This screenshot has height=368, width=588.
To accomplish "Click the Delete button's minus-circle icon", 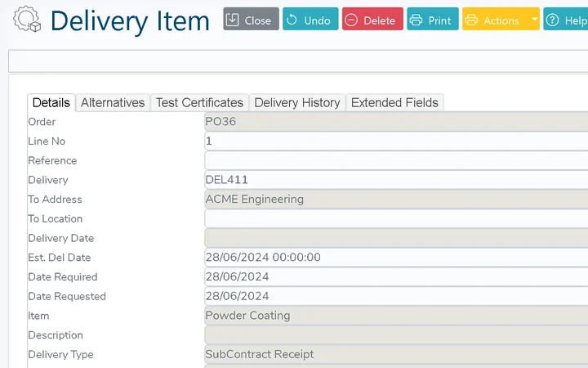I will pyautogui.click(x=351, y=20).
